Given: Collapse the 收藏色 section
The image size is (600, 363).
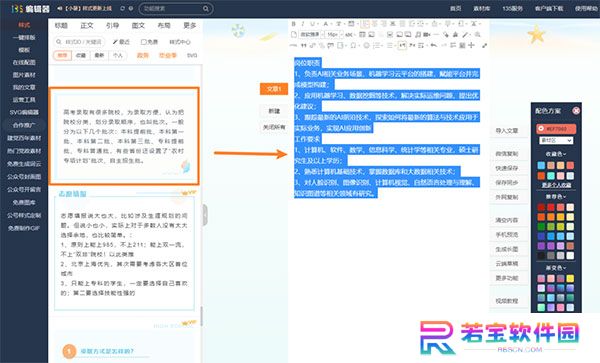Looking at the screenshot, I should (x=556, y=154).
